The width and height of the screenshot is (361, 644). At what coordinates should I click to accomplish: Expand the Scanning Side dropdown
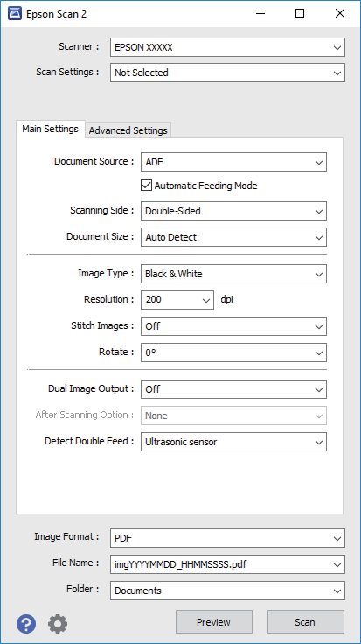pyautogui.click(x=234, y=211)
